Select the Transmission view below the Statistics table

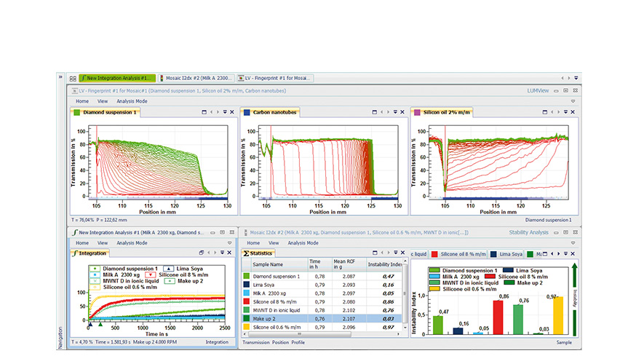pos(255,341)
